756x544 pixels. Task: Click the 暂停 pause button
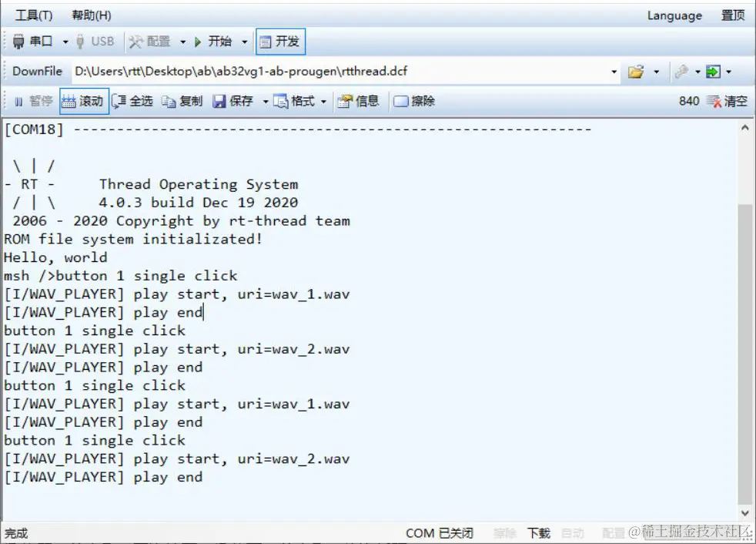34,101
